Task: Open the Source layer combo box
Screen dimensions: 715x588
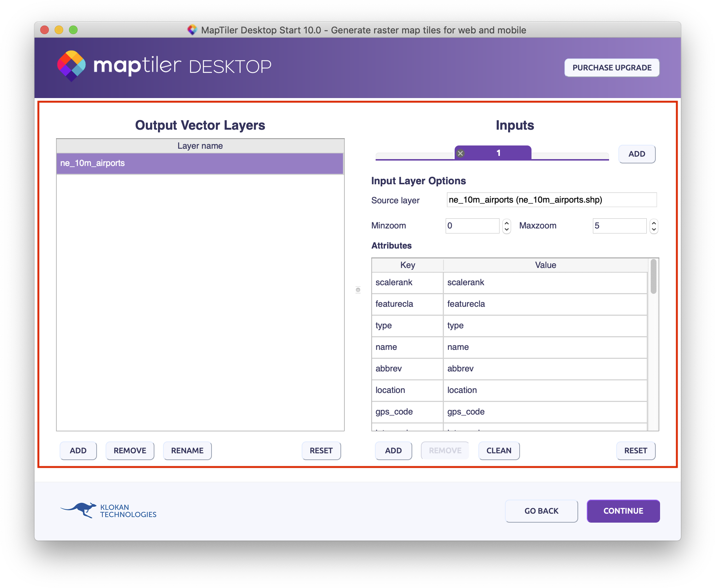Action: (x=552, y=200)
